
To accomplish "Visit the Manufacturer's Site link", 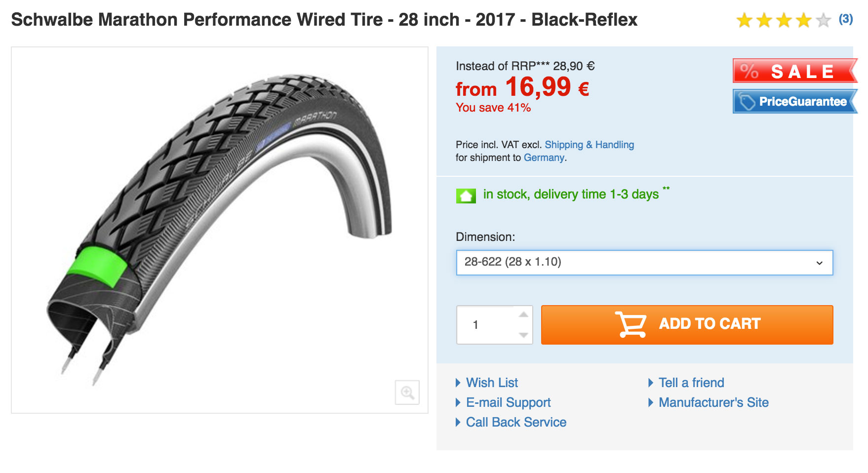I will click(x=713, y=402).
